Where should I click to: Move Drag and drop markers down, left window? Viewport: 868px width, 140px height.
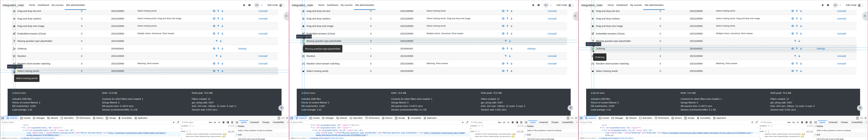222,19
